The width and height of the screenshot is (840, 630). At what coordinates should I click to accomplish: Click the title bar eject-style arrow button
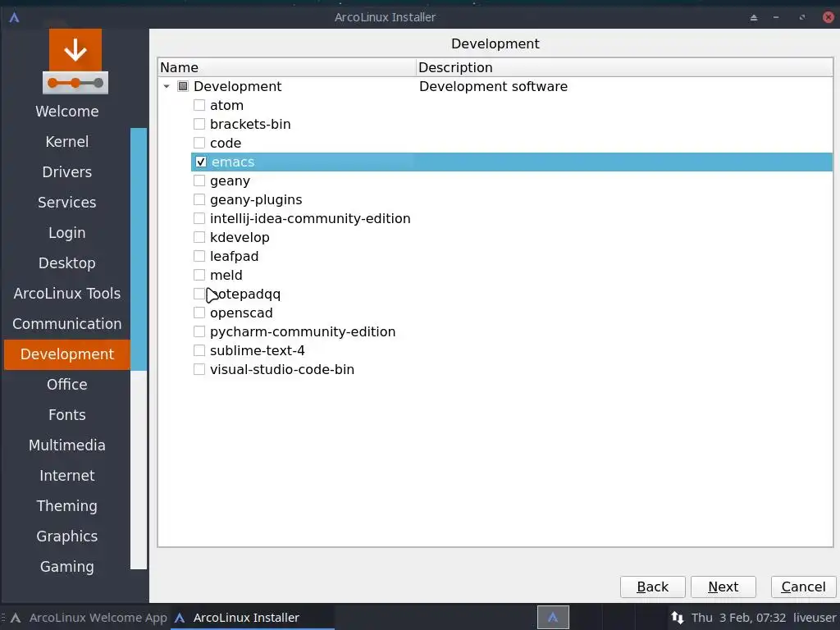pos(754,17)
